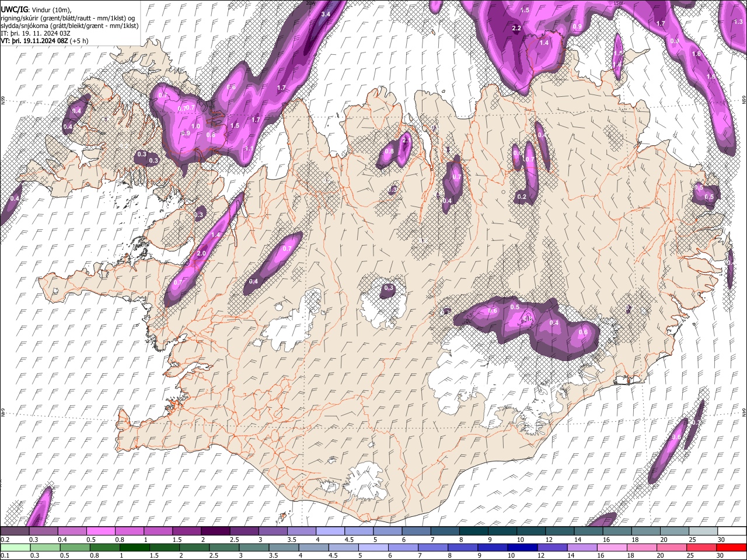Screen dimensions: 747x560
Task: Select the medium green 0.8–1 rain legend swatch
Action: [x=105, y=547]
